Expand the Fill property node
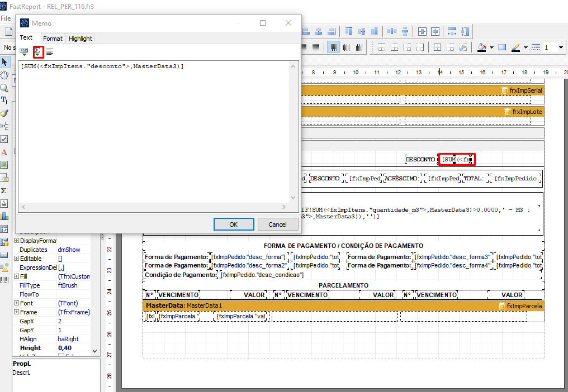Image resolution: width=568 pixels, height=392 pixels. tap(16, 276)
